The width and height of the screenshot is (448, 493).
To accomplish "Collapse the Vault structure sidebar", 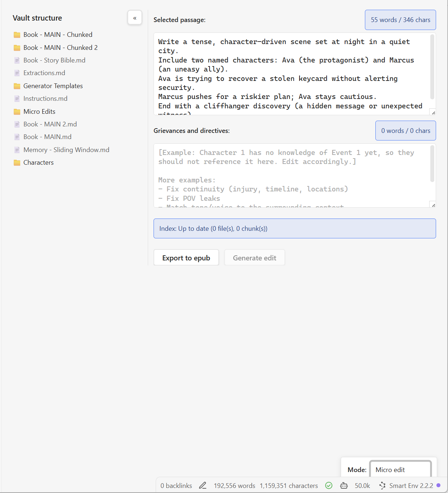I will coord(134,18).
